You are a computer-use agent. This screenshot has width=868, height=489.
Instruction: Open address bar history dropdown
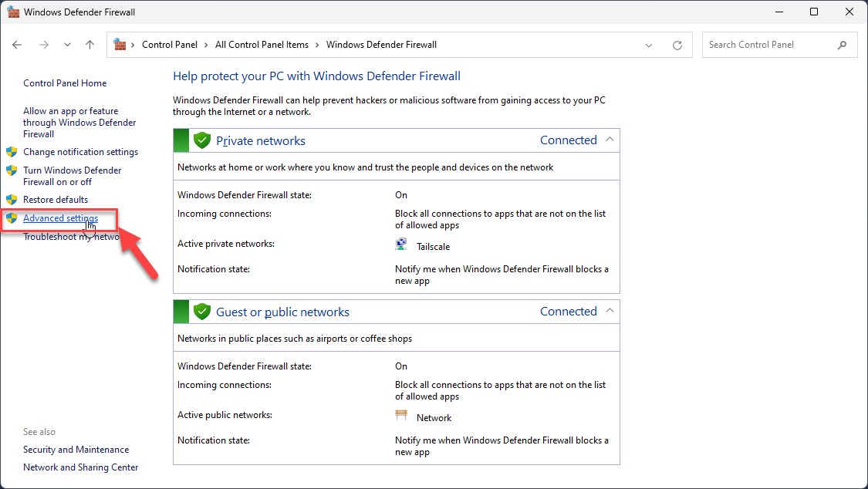649,46
